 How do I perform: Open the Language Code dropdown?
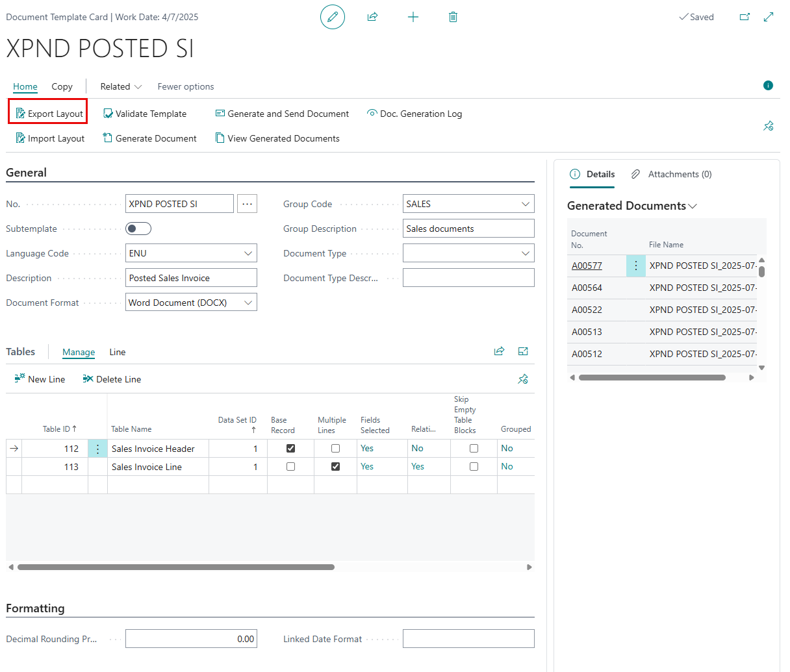coord(248,253)
